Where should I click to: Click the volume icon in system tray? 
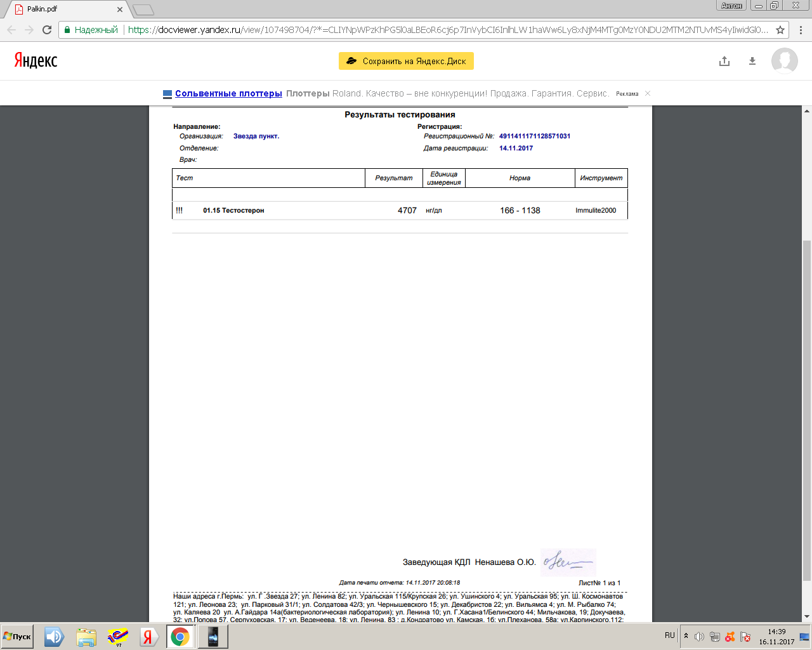tap(699, 637)
